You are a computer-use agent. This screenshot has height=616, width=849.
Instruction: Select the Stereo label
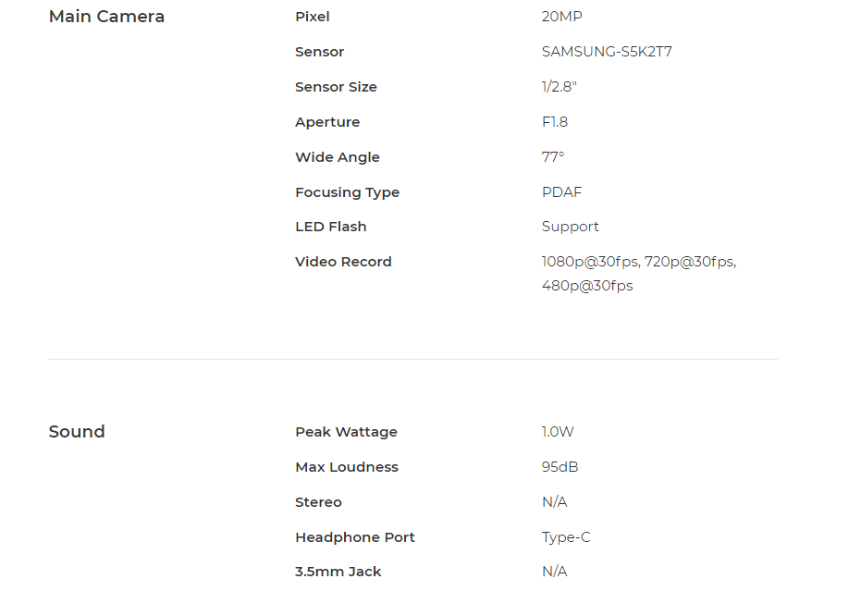pyautogui.click(x=318, y=502)
